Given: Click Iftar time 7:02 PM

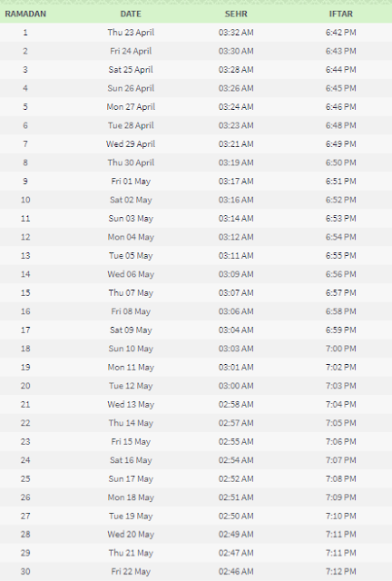Looking at the screenshot, I should 341,367.
